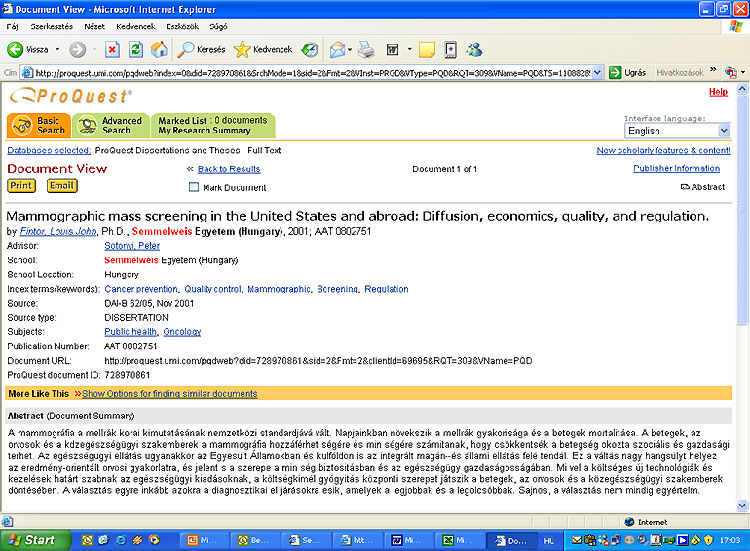Print the page with the printer toolbar icon
The image size is (750, 551).
coord(366,49)
